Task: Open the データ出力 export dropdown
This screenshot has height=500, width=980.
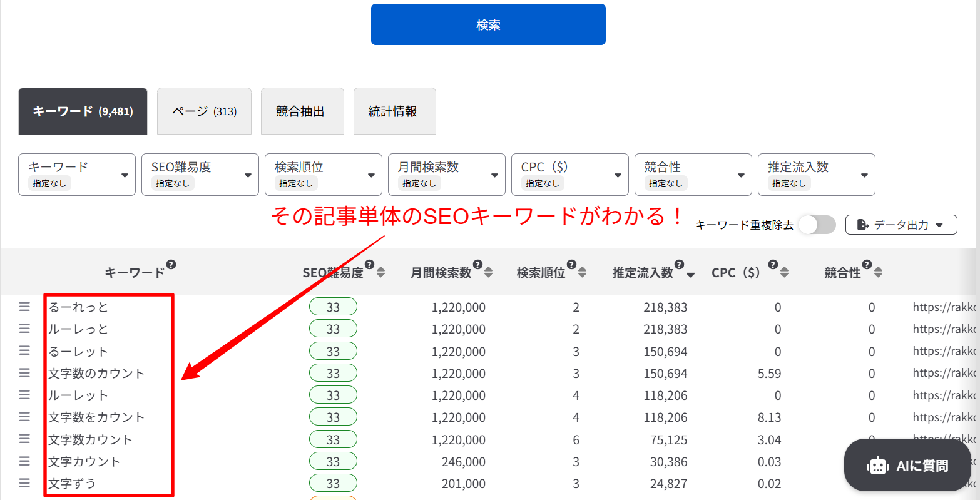Action: point(901,225)
